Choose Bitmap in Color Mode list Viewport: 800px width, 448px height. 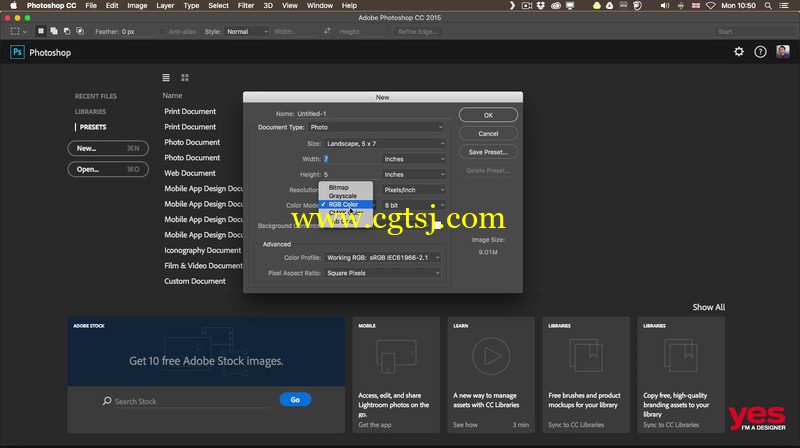(346, 187)
